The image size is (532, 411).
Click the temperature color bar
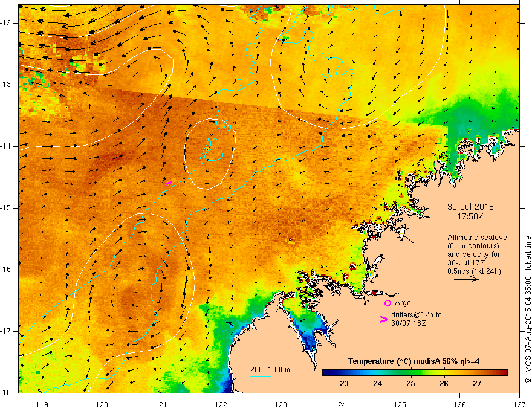click(415, 372)
